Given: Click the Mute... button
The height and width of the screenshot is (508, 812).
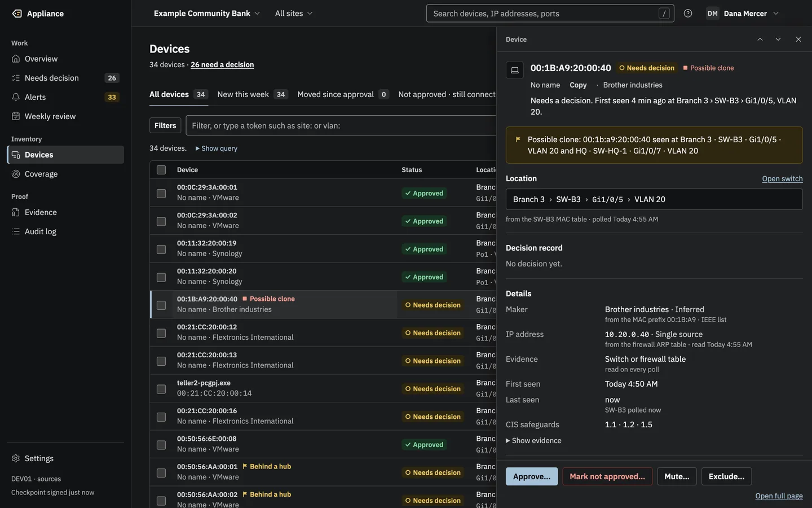Looking at the screenshot, I should click(x=677, y=476).
